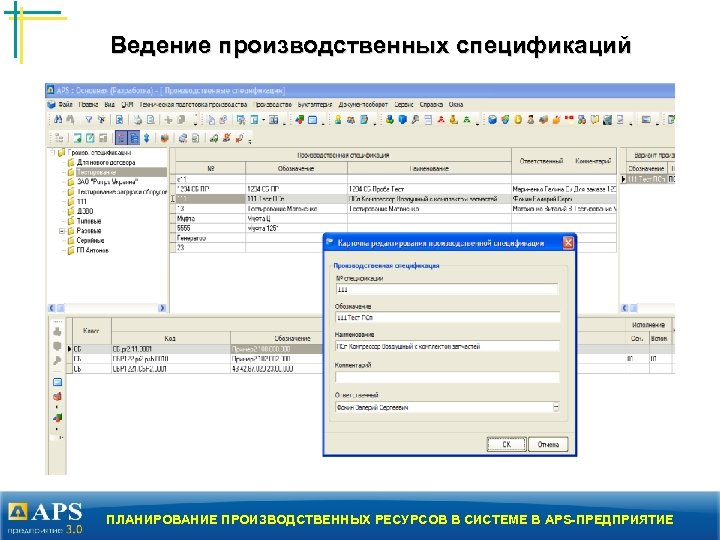Select the 'Для нового договора' folder
The image size is (720, 540).
[106, 162]
